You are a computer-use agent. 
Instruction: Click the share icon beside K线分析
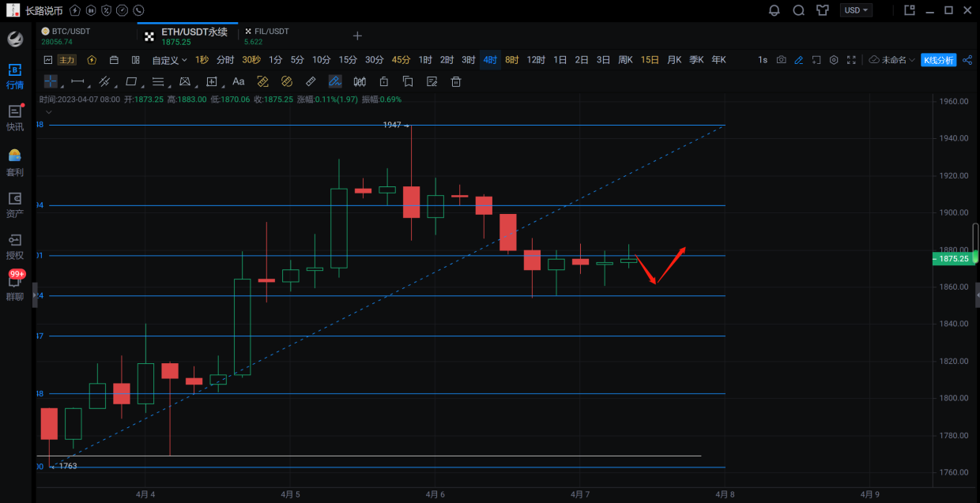tap(967, 60)
